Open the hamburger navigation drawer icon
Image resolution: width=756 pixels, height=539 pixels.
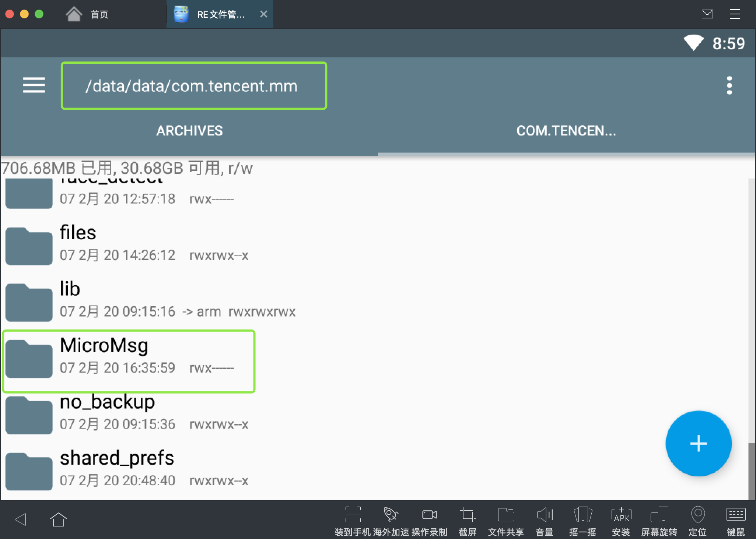pos(34,85)
